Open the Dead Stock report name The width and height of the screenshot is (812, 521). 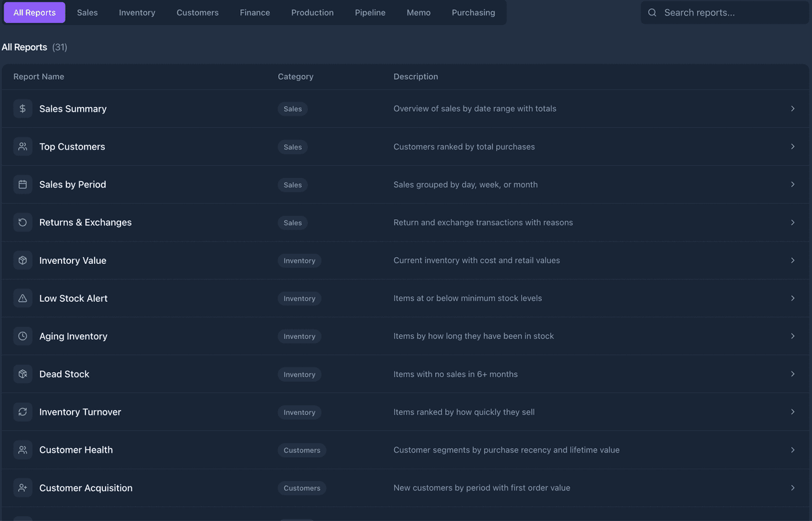[64, 373]
